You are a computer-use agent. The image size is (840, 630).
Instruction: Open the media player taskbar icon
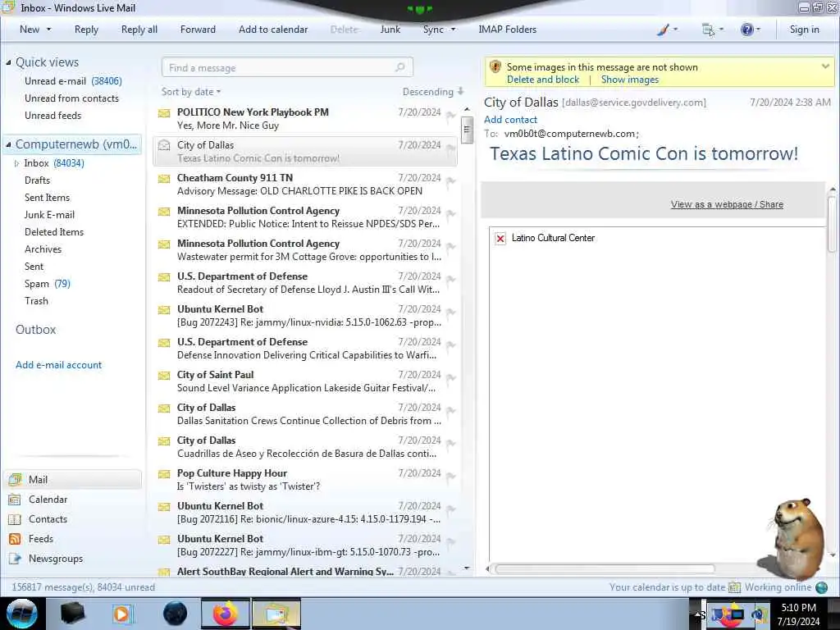click(121, 614)
